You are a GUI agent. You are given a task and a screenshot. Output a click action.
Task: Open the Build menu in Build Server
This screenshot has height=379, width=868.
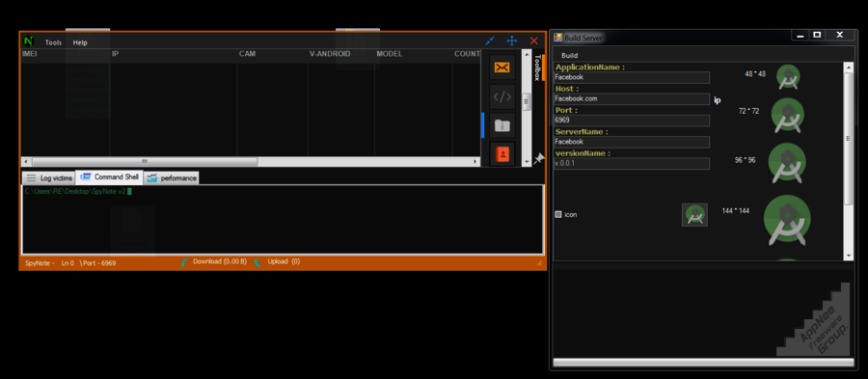pos(570,55)
